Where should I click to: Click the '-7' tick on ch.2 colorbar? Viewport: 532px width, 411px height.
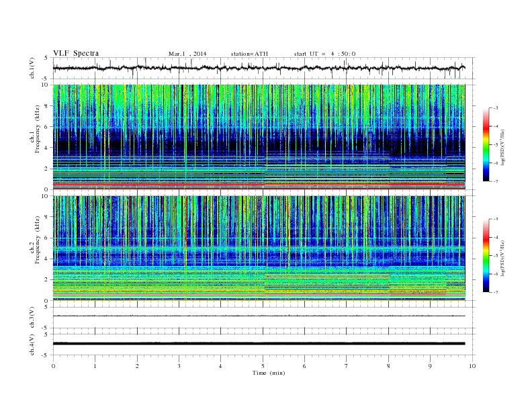point(495,292)
